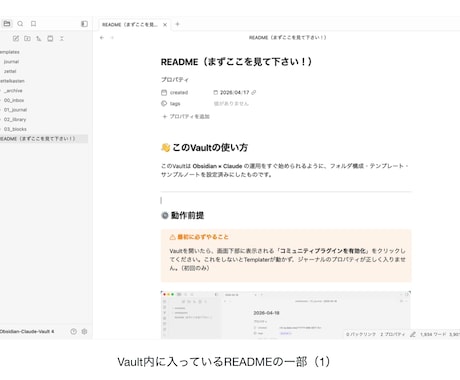Open settings via the gear icon
The height and width of the screenshot is (380, 460).
click(x=84, y=331)
